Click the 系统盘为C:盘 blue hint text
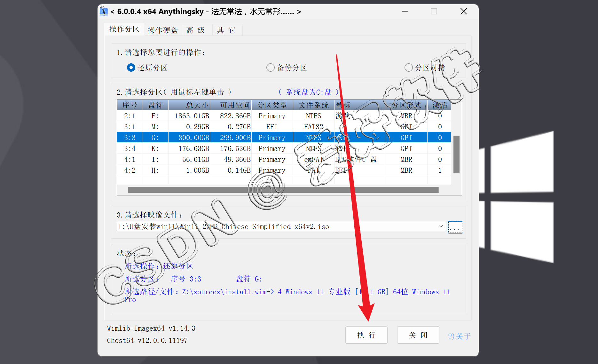Image resolution: width=598 pixels, height=364 pixels. (x=309, y=92)
